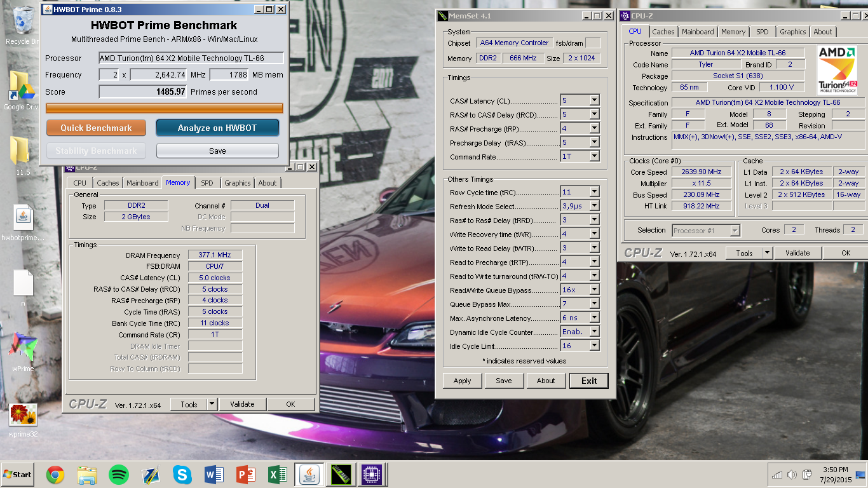This screenshot has height=488, width=868.
Task: Open power status tray icon
Action: (807, 475)
